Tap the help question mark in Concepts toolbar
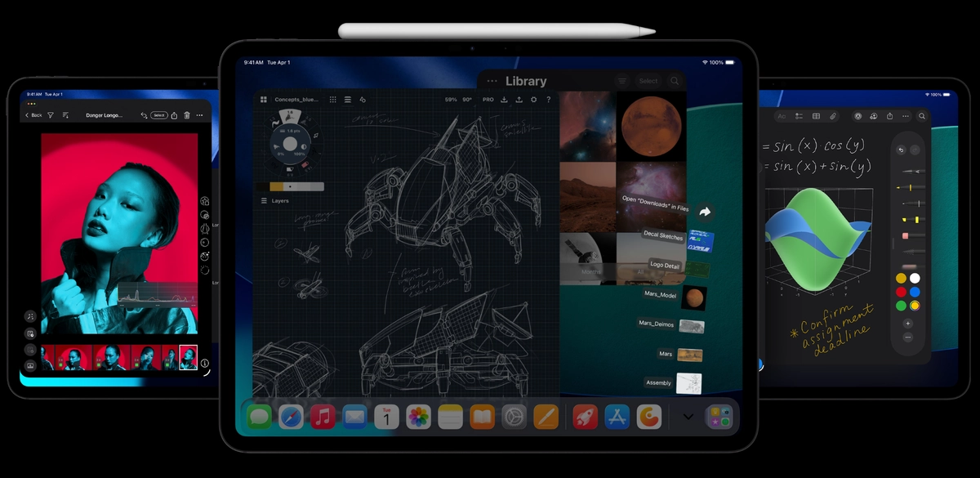Viewport: 980px width, 478px height. (548, 100)
